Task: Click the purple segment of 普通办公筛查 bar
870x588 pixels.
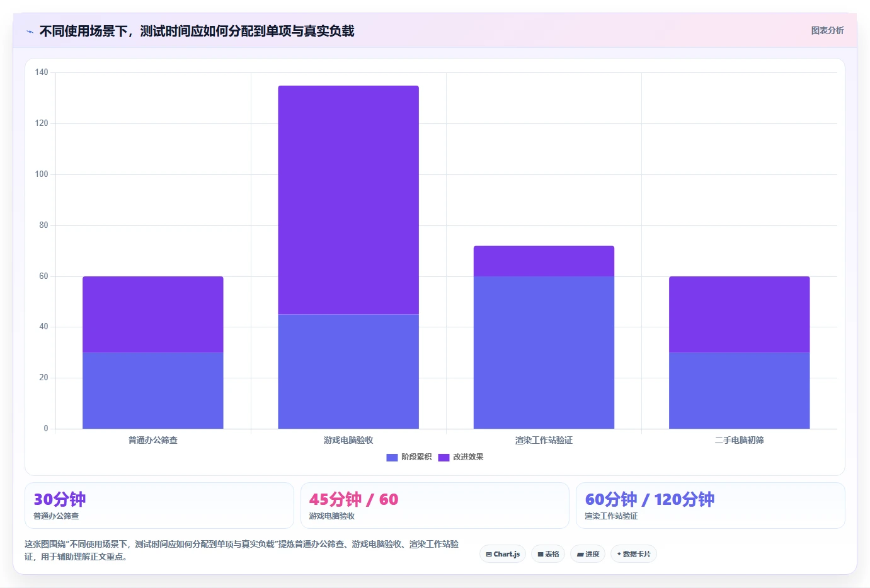Action: pyautogui.click(x=153, y=315)
